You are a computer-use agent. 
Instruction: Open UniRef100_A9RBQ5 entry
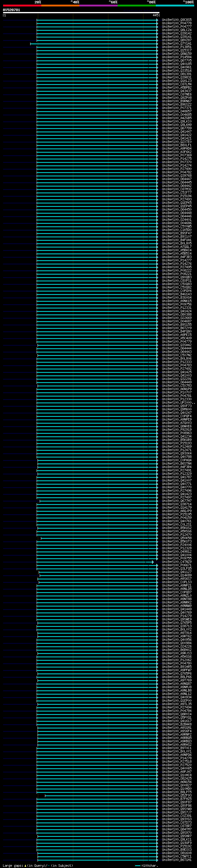[x=177, y=738]
